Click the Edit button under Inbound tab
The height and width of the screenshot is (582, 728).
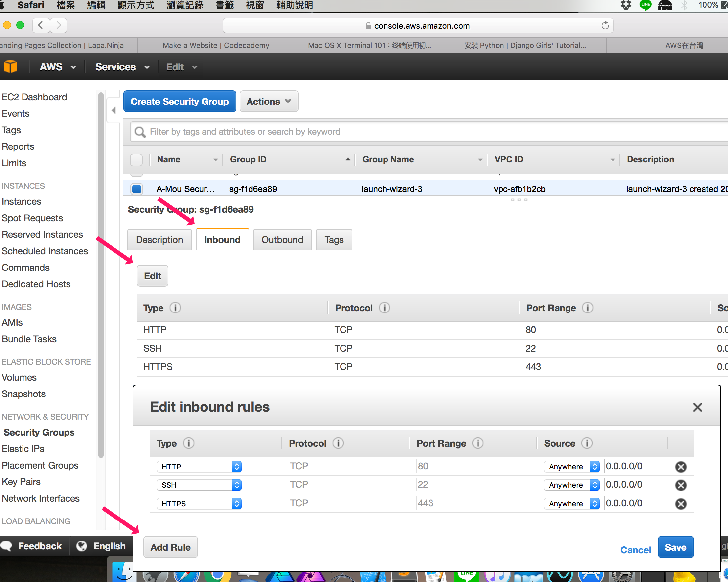coord(152,276)
